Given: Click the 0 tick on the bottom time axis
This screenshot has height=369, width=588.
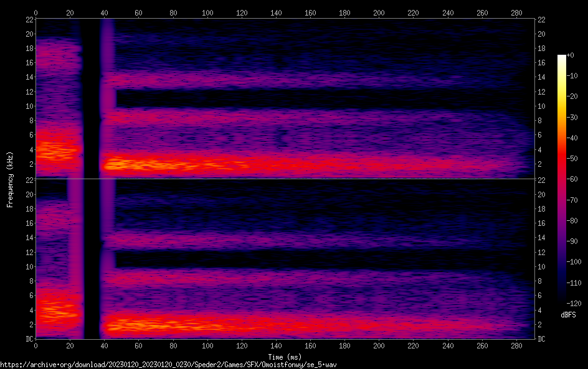Looking at the screenshot, I should click(x=36, y=345).
